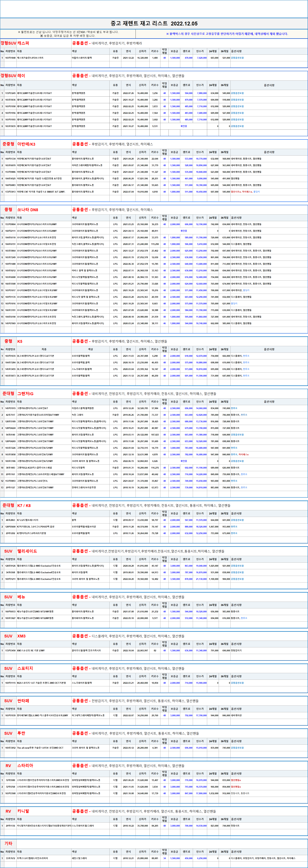This screenshot has height=868, width=308.
Task: Click plate number cell '165하1035'
Action: tap(10, 356)
